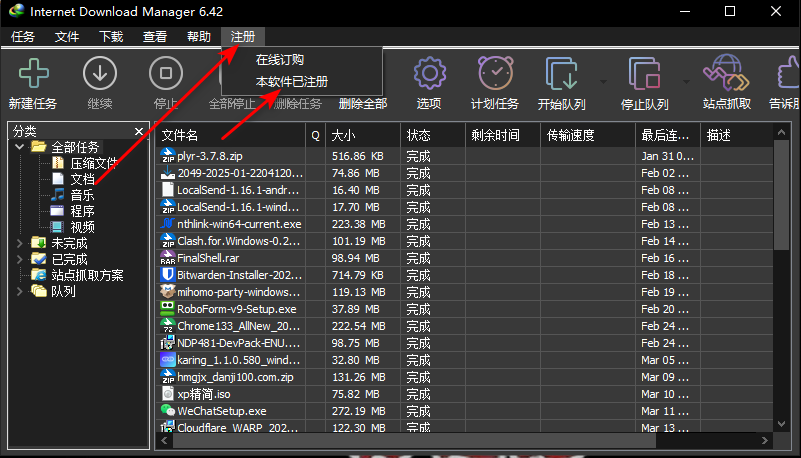Click the WeChatSetup.exe icon

(x=168, y=411)
